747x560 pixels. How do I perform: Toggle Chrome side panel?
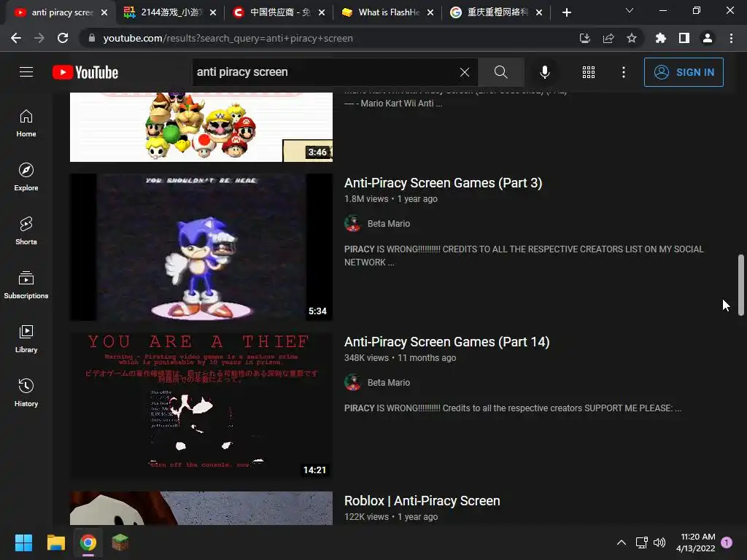[684, 38]
